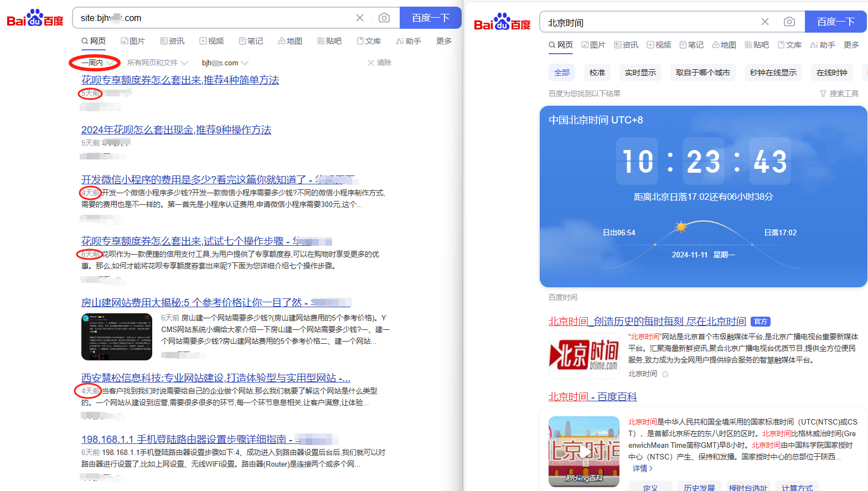Image resolution: width=868 pixels, height=491 pixels.
Task: Click the 房山建网站 result thumbnail
Action: 117,337
